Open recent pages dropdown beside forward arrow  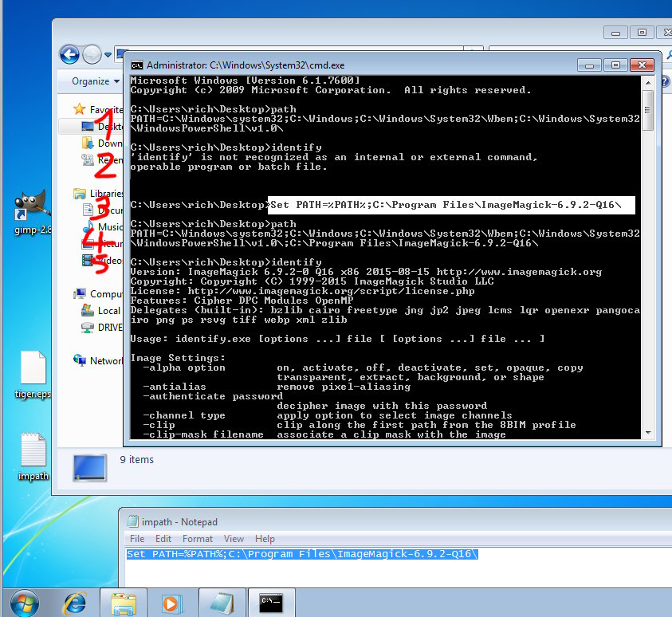click(108, 55)
